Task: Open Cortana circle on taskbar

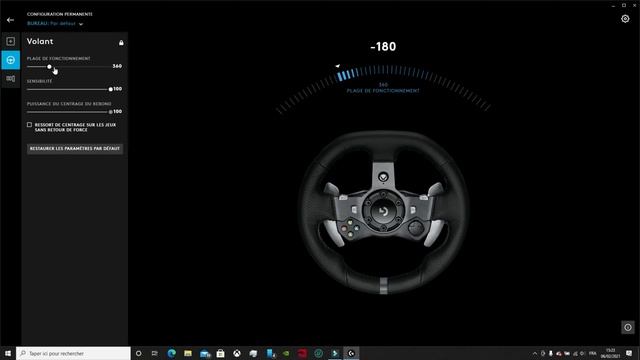Action: tap(139, 353)
